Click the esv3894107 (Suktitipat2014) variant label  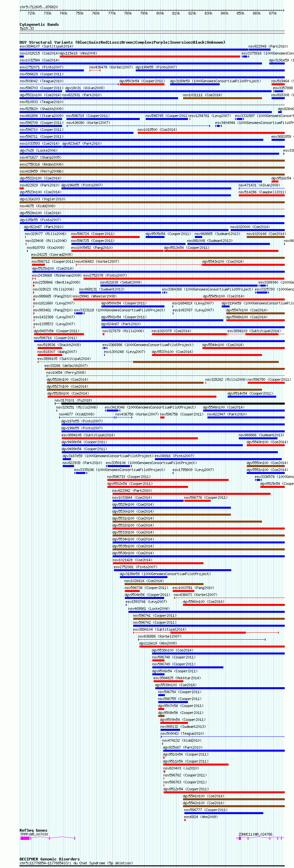point(46,47)
